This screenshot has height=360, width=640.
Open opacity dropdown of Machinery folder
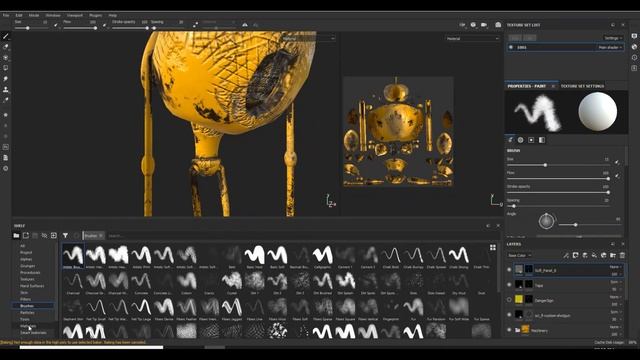(615, 334)
